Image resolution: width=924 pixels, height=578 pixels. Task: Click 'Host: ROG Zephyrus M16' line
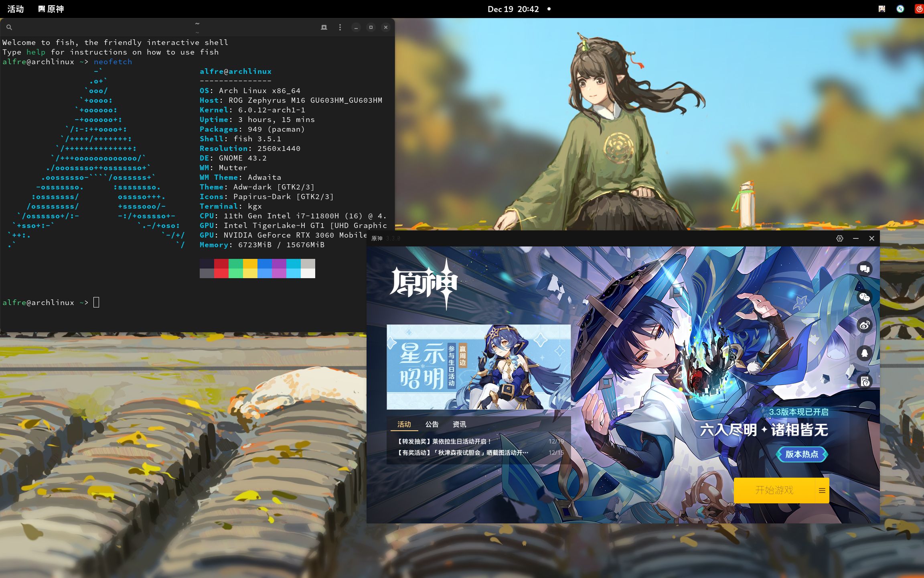[x=291, y=100]
